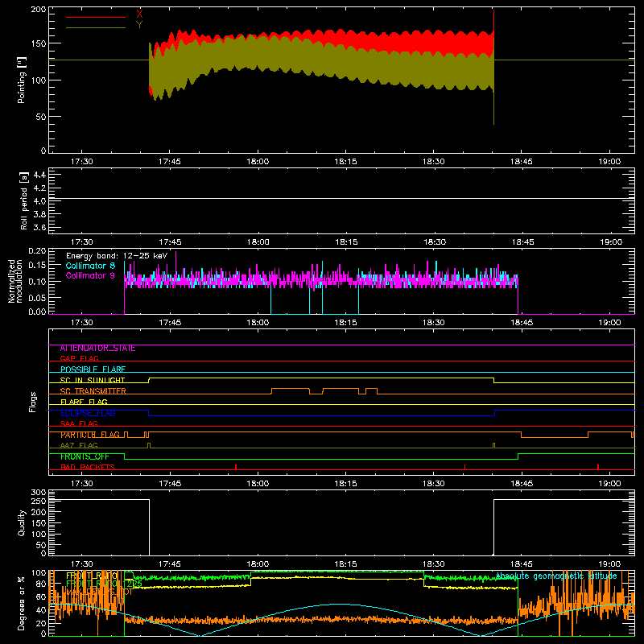Click 18:00 under the Roll period plot
The width and height of the screenshot is (644, 644).
(x=258, y=242)
